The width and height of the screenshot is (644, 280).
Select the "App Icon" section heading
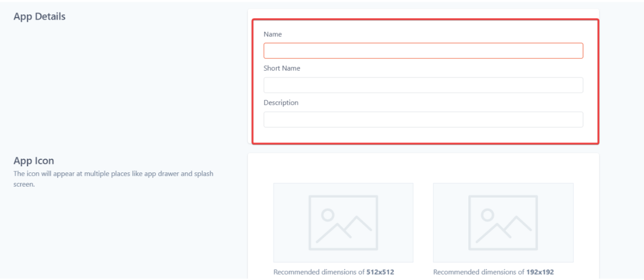33,161
